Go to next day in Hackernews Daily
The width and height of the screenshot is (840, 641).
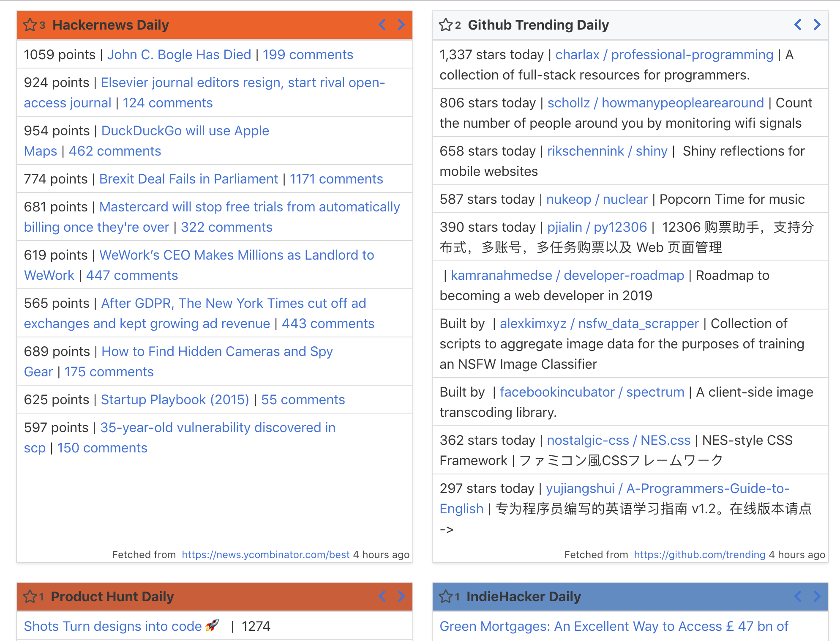coord(401,25)
